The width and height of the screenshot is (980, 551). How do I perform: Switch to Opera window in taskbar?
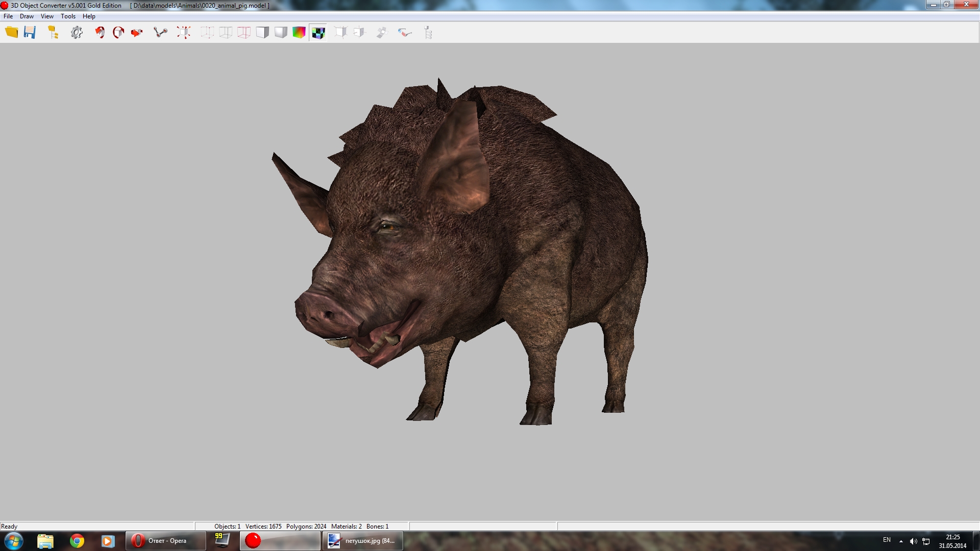point(166,541)
